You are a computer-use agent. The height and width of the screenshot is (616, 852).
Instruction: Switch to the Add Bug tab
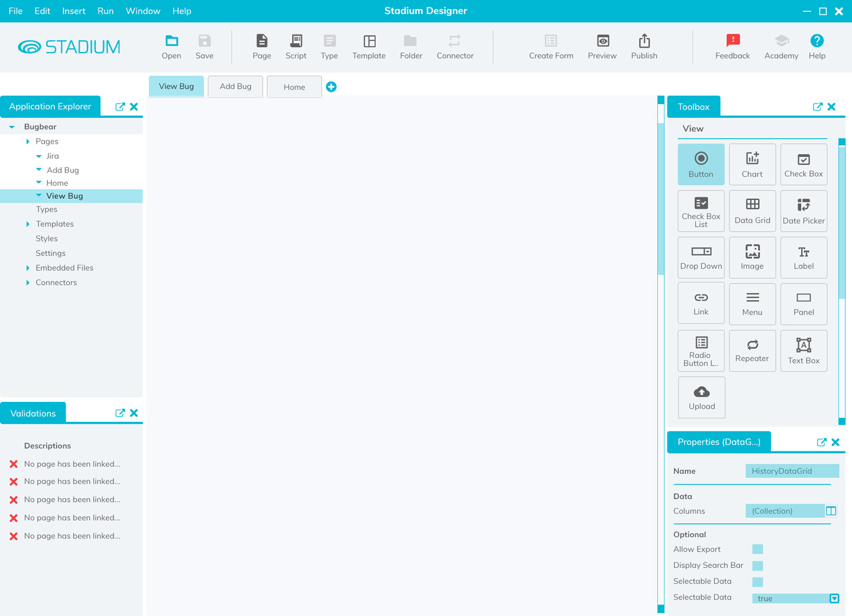tap(235, 86)
